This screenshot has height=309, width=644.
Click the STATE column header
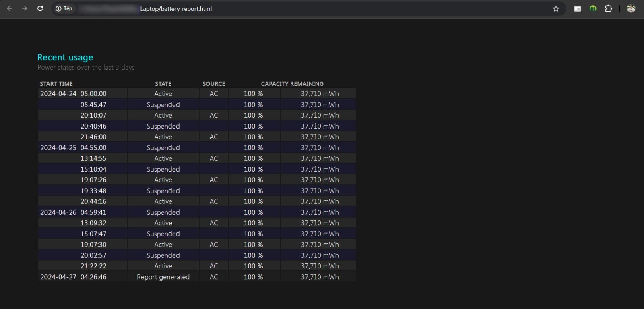pos(163,84)
